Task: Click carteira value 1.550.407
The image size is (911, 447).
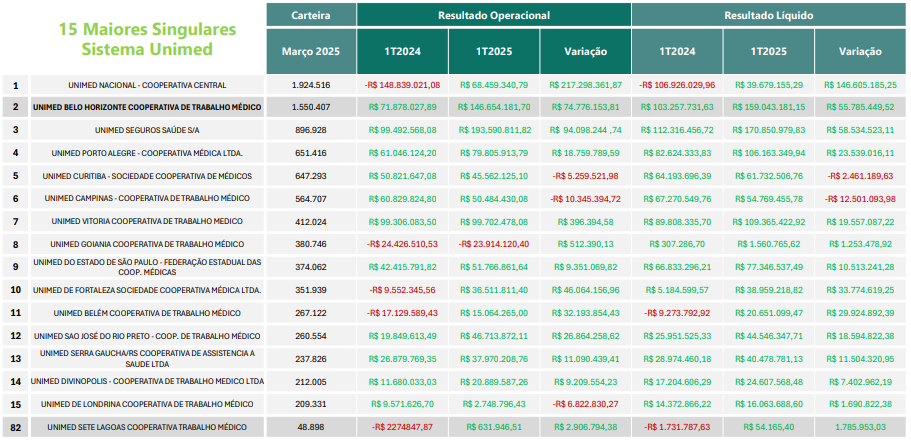Action: coord(311,108)
